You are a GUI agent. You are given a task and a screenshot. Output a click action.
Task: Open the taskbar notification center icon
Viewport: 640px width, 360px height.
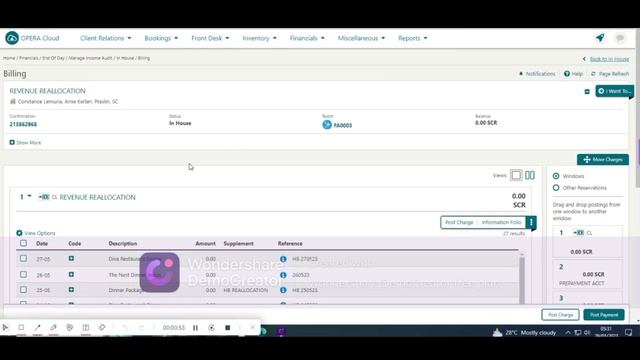629,332
